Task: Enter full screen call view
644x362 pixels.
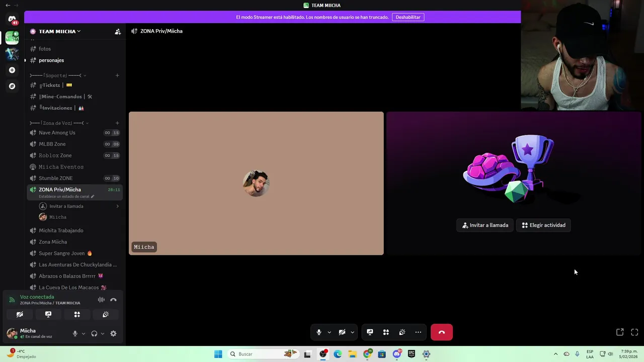Action: click(634, 332)
